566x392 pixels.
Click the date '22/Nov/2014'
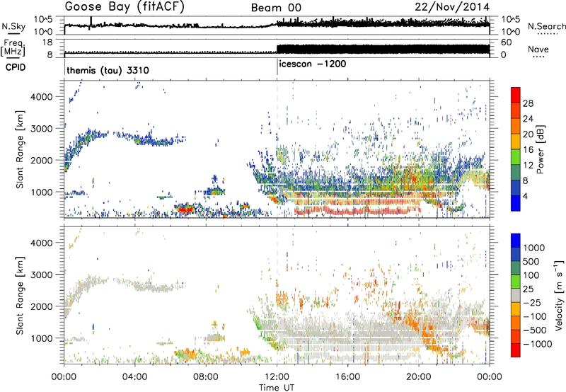452,7
